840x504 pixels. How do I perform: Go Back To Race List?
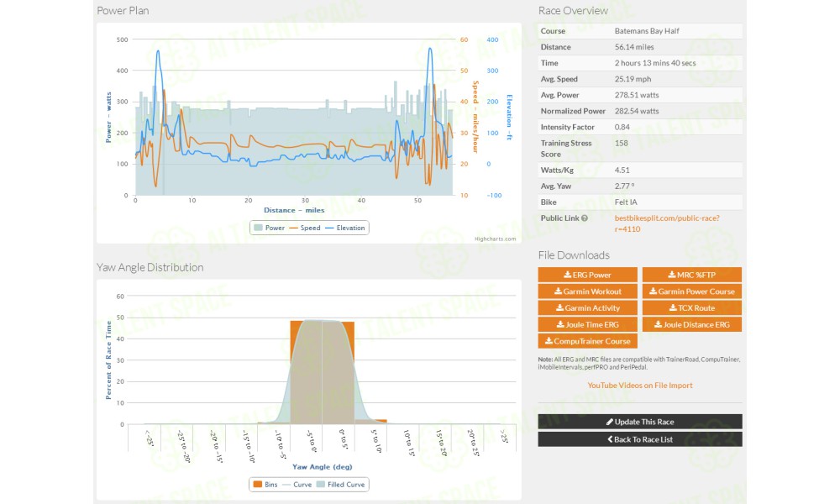(640, 439)
